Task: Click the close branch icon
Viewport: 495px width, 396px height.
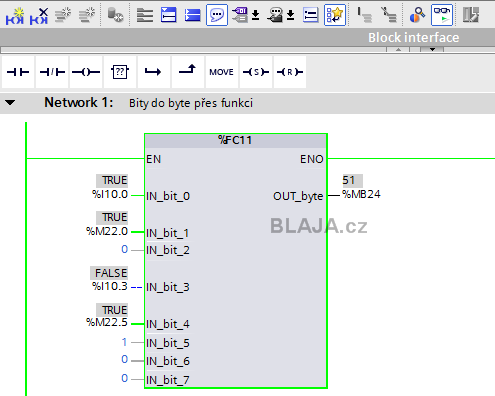Action: tap(188, 72)
